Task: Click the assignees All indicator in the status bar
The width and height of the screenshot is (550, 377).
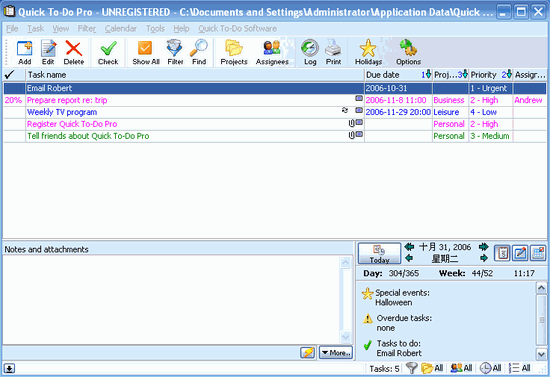Action: point(461,368)
